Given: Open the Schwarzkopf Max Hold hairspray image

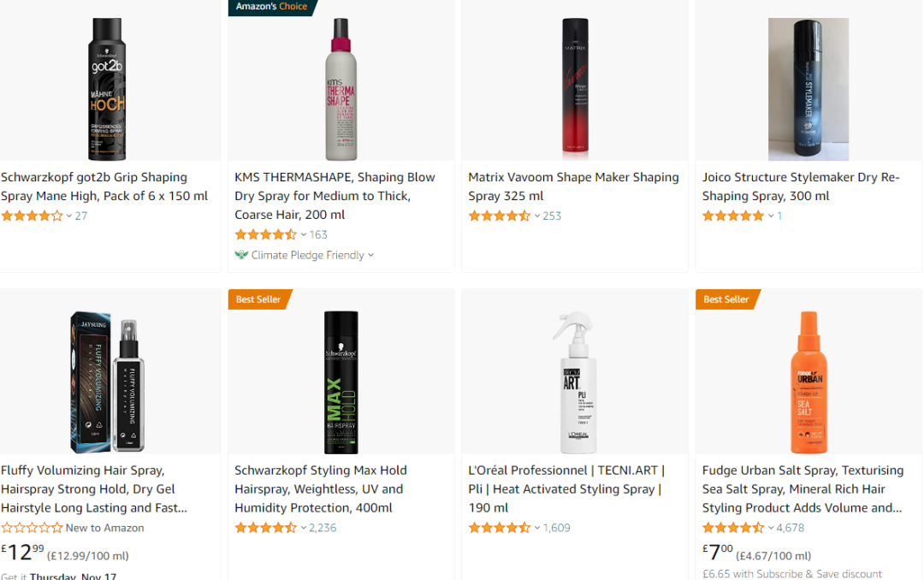Looking at the screenshot, I should pyautogui.click(x=341, y=382).
